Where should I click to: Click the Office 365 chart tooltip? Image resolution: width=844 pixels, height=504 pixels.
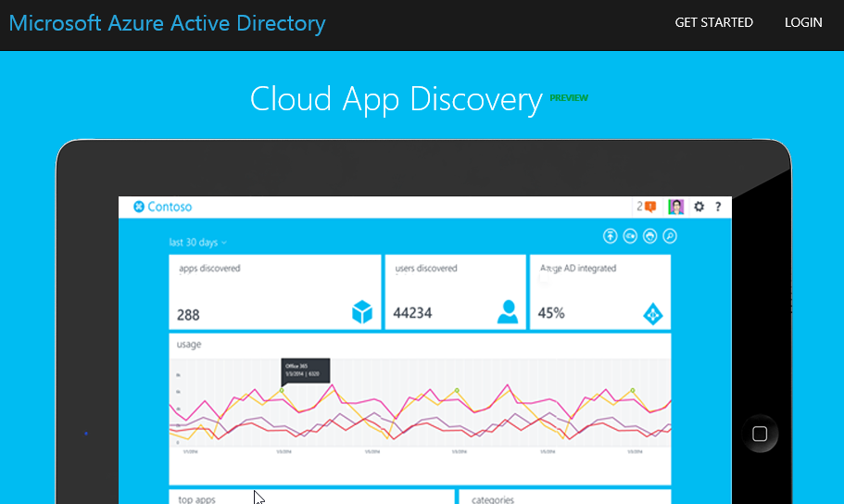(x=305, y=371)
